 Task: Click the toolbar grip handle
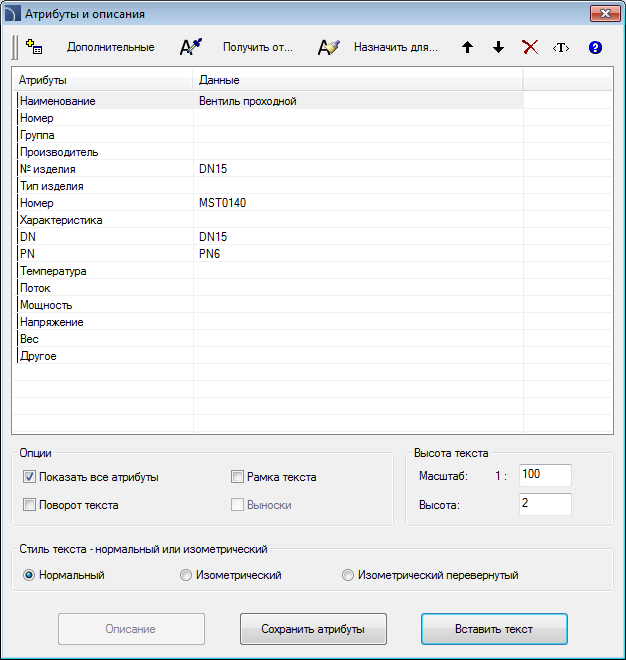15,47
